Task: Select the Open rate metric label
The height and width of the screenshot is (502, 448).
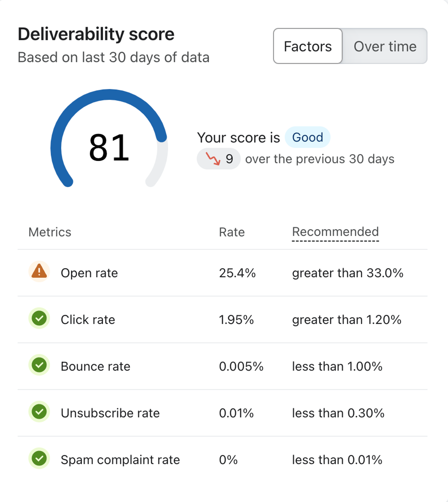Action: (x=89, y=273)
